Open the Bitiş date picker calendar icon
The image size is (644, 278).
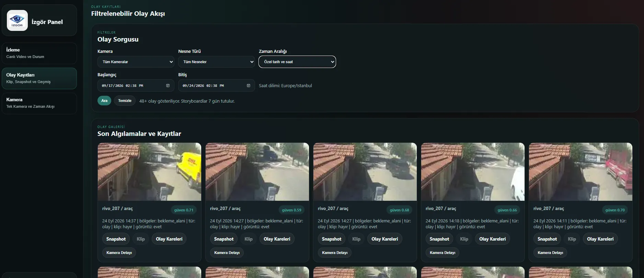point(249,86)
